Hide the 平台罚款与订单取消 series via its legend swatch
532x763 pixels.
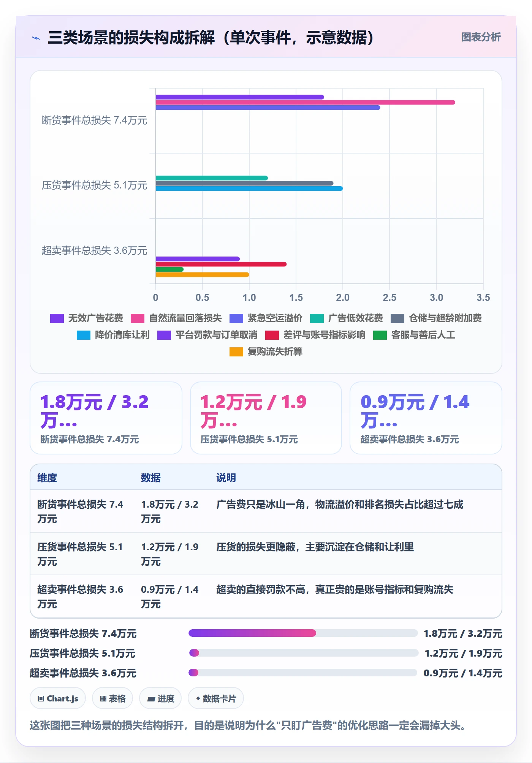[x=164, y=335]
